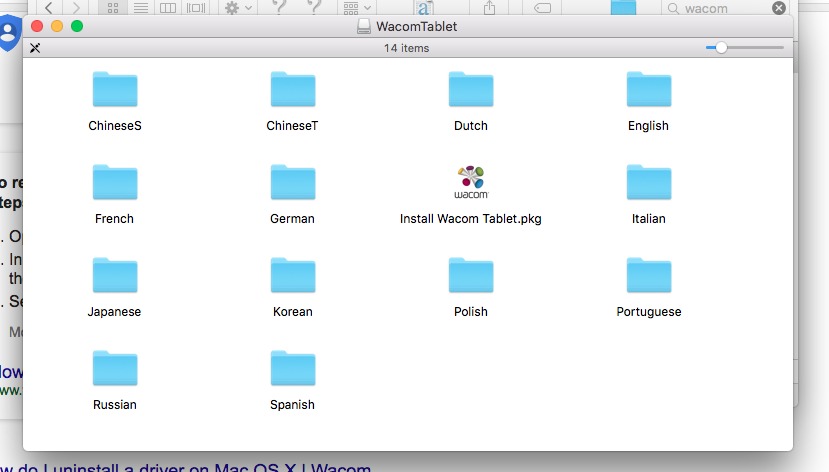
Task: Switch background Finder to column view
Action: pos(168,7)
